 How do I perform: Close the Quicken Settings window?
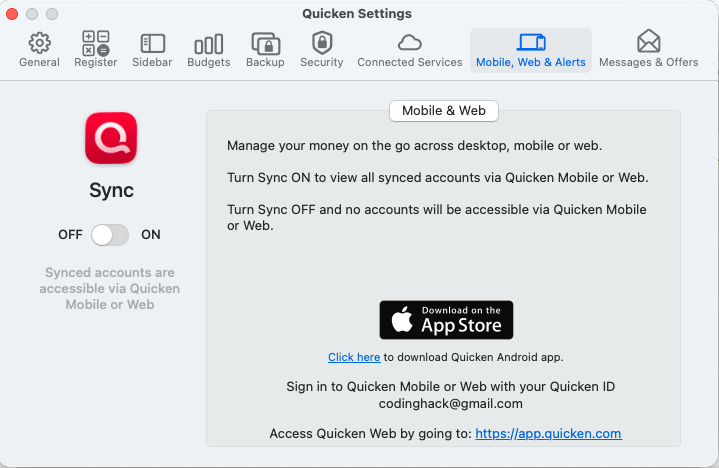[12, 14]
